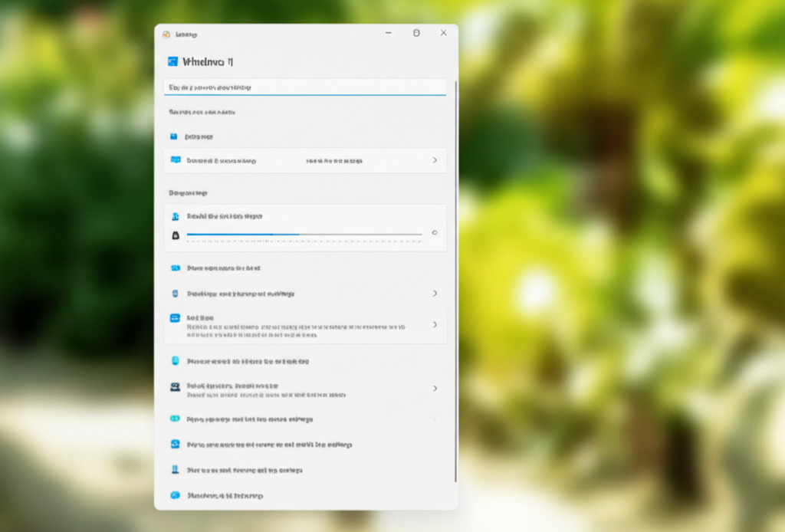Image resolution: width=785 pixels, height=532 pixels.
Task: Open the first list row below the slider card
Action: (224, 268)
